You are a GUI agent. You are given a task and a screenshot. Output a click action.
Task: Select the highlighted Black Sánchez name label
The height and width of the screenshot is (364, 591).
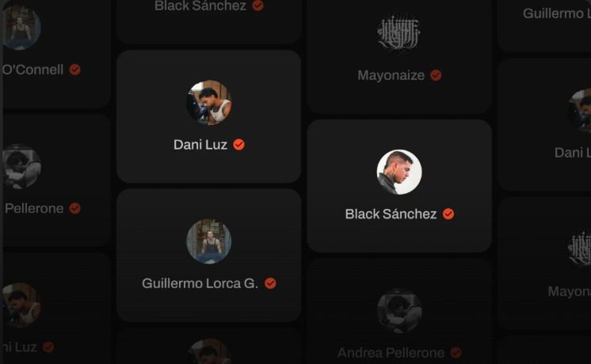(391, 214)
